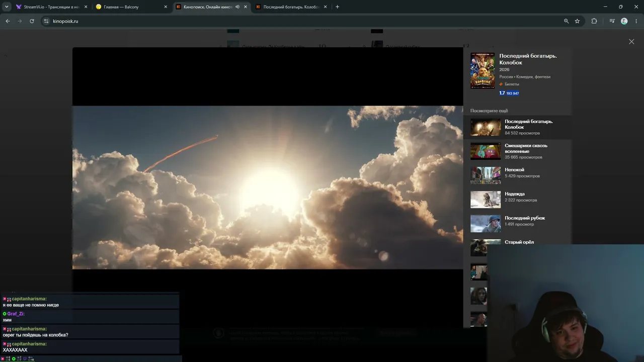Click the kinopoisk.ru address bar
Viewport: 644px width, 362px height.
click(x=302, y=21)
